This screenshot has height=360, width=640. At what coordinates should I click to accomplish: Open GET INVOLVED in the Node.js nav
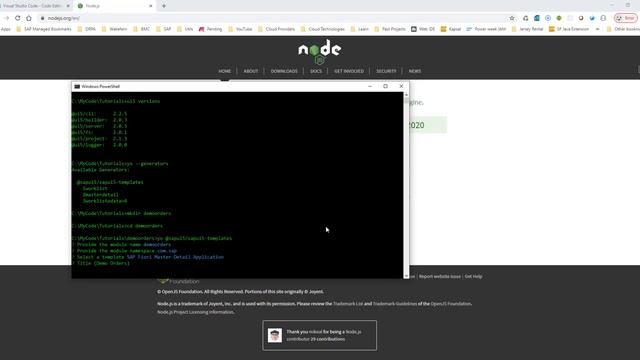coord(349,71)
